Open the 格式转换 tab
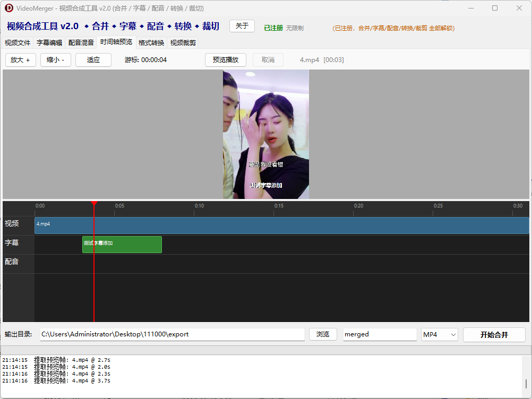The width and height of the screenshot is (532, 399). point(152,42)
